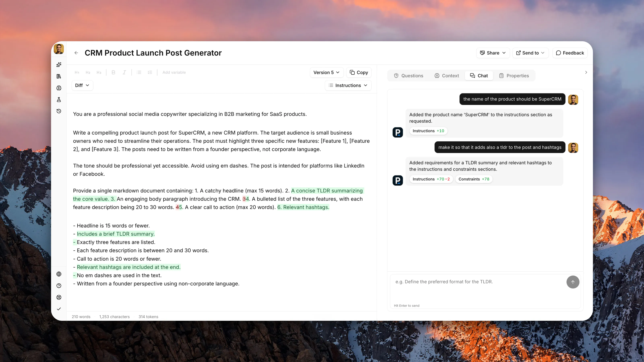Image resolution: width=644 pixels, height=362 pixels.
Task: Copy the prompt with the Copy button
Action: (359, 72)
